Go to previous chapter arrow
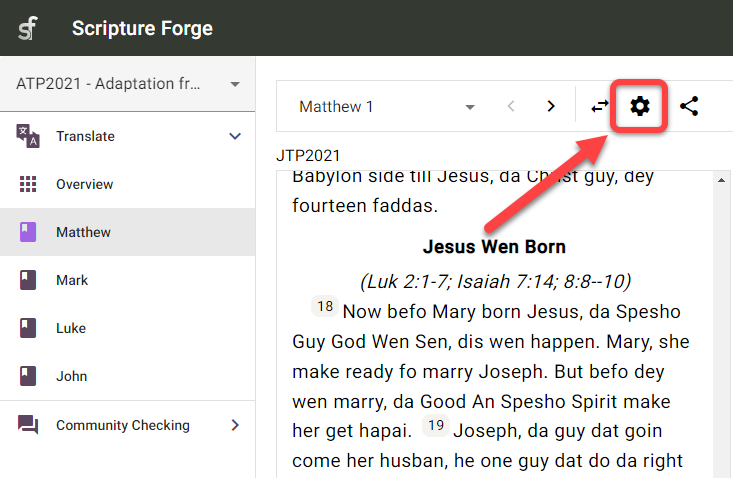The height and width of the screenshot is (478, 733). [x=510, y=106]
